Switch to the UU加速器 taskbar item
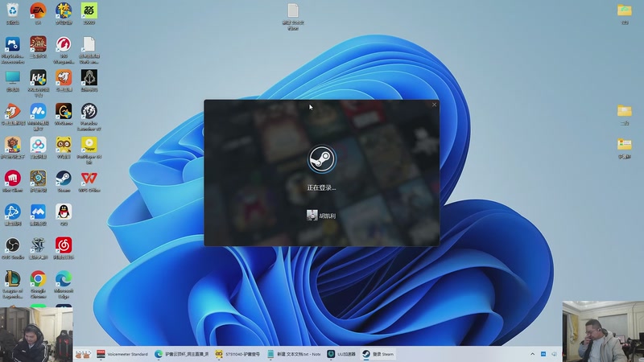Image resolution: width=644 pixels, height=362 pixels. tap(342, 354)
